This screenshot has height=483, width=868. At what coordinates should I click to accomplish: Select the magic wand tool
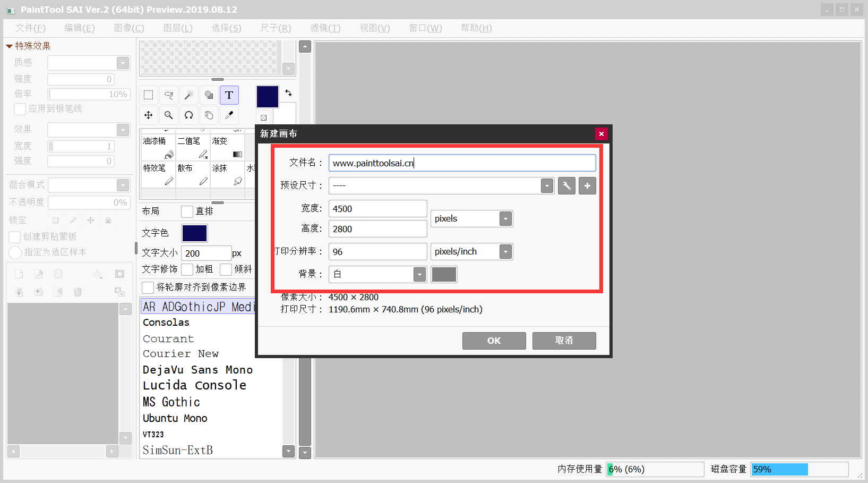[x=188, y=95]
